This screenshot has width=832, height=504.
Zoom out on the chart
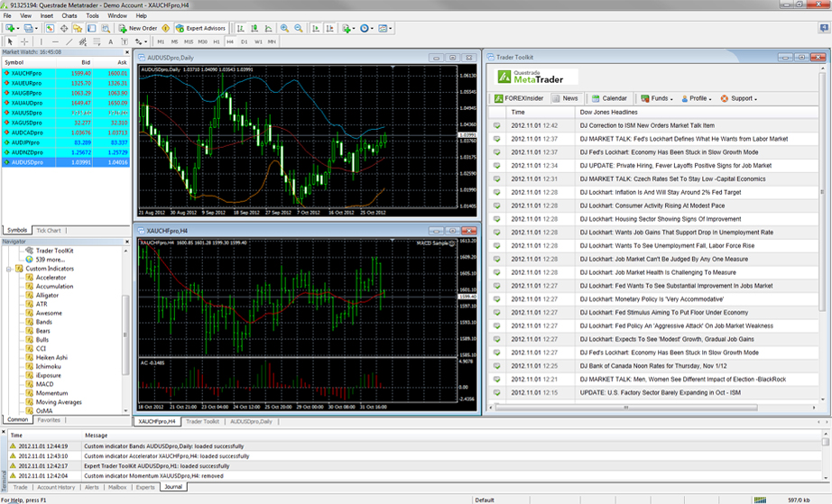(299, 28)
